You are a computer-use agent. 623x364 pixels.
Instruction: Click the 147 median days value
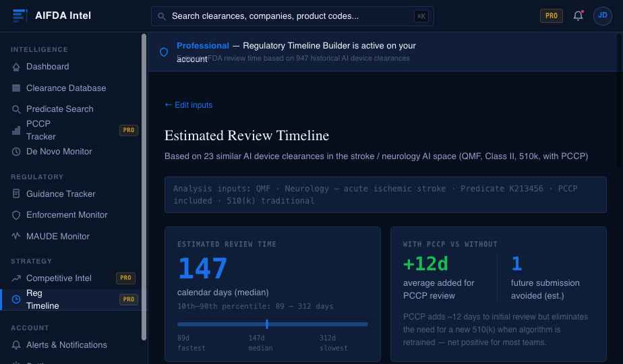pos(203,268)
